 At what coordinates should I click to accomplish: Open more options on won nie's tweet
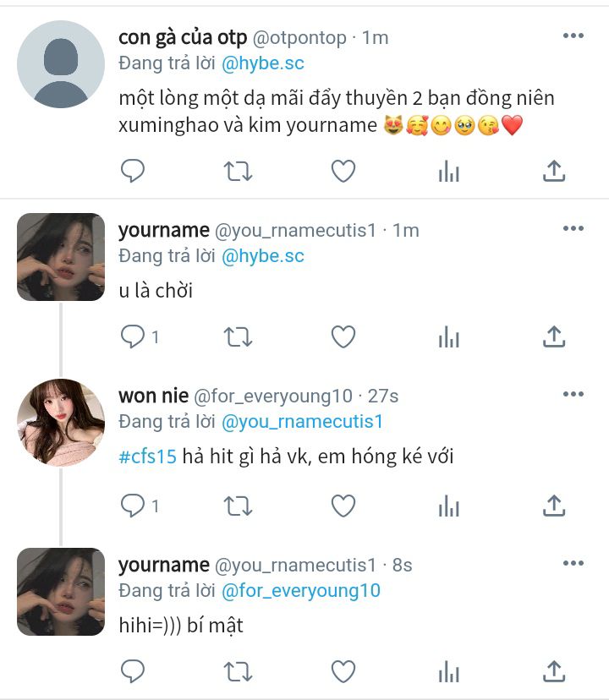tap(573, 394)
